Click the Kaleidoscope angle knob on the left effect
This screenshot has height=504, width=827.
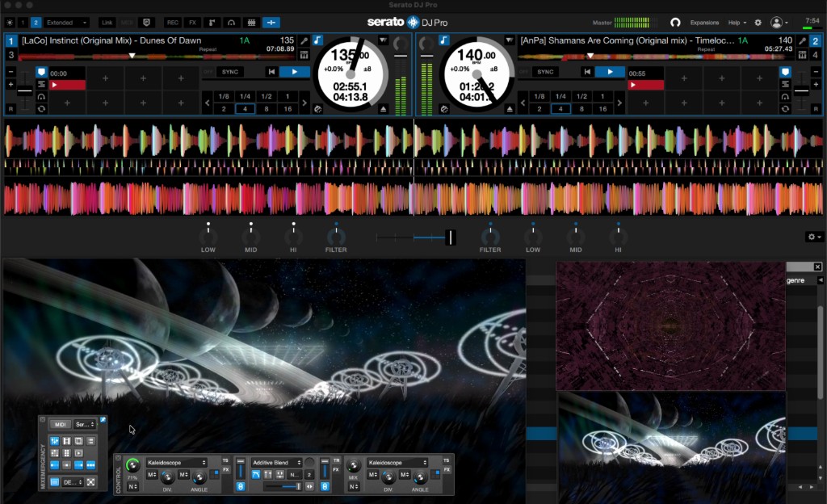point(199,477)
